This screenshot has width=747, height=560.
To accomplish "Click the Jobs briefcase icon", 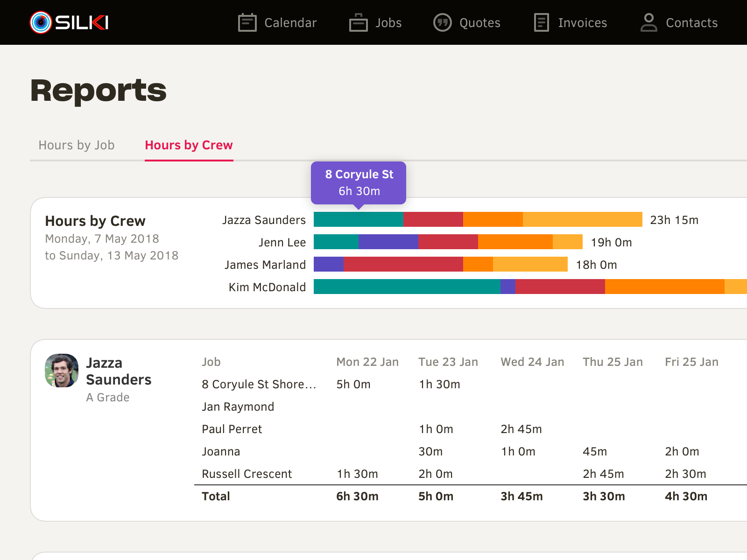I will 359,22.
